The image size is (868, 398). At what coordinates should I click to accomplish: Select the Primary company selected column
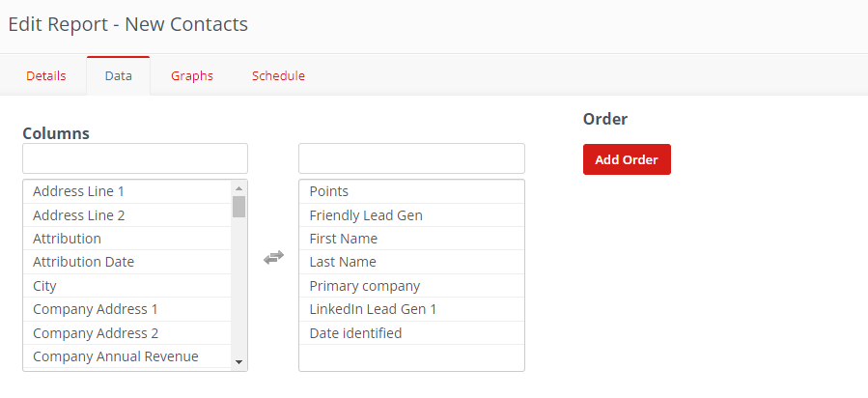365,286
